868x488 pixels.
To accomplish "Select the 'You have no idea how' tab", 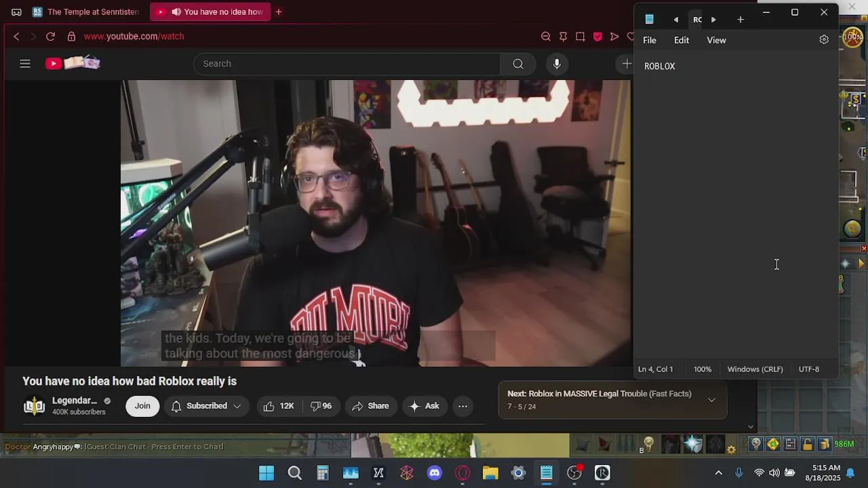I will [x=210, y=12].
